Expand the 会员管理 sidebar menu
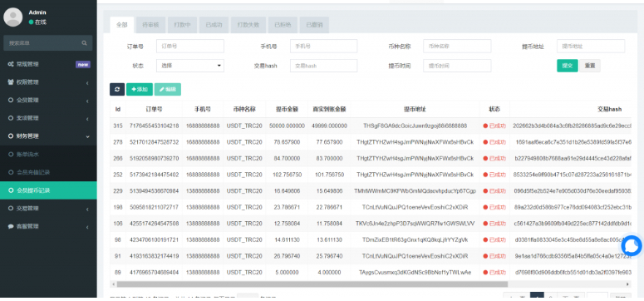Screen dimensions: 644x301 [x=48, y=101]
